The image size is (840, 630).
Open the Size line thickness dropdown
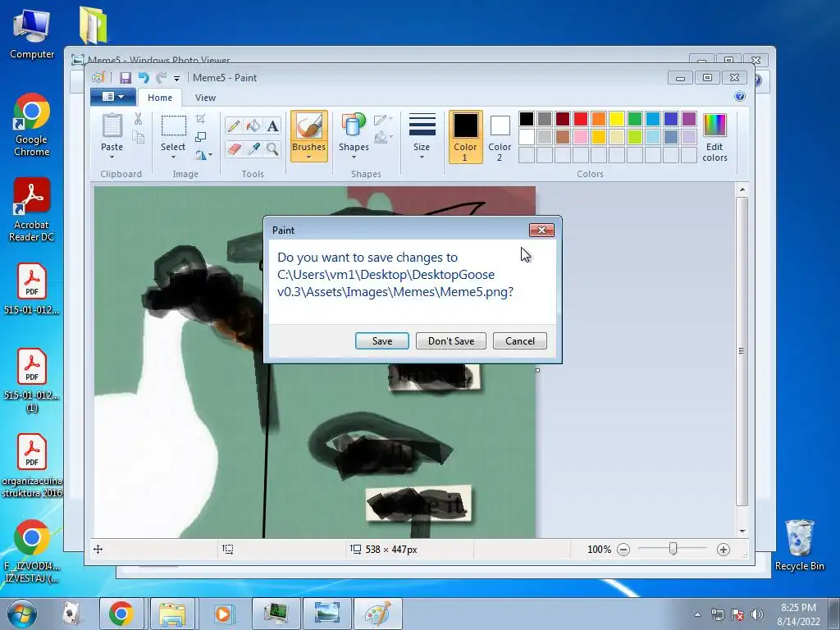[x=422, y=136]
